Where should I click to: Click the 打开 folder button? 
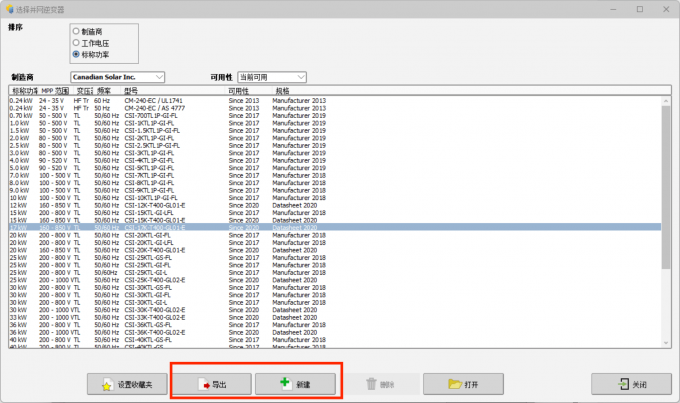coord(463,383)
